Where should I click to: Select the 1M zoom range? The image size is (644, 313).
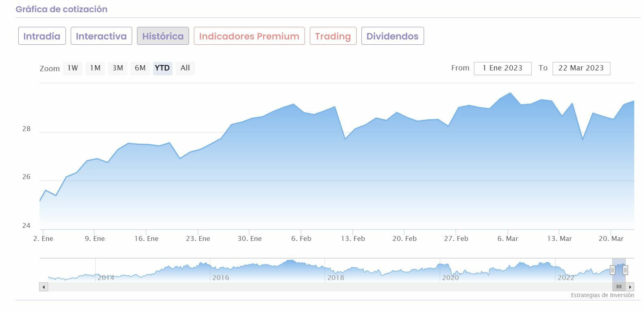[95, 68]
